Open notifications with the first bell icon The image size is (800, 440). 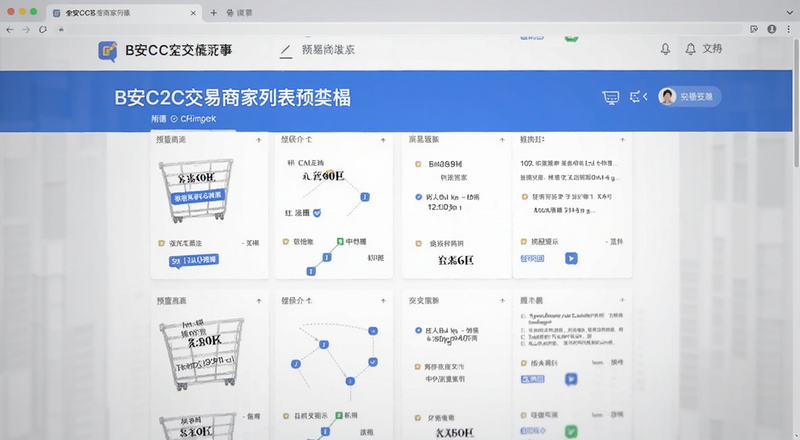coord(665,49)
